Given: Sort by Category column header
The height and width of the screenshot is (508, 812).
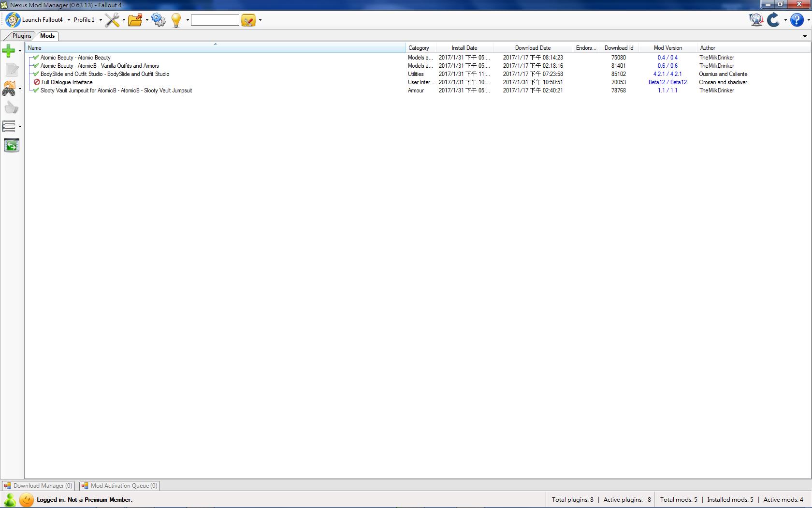Looking at the screenshot, I should click(421, 48).
